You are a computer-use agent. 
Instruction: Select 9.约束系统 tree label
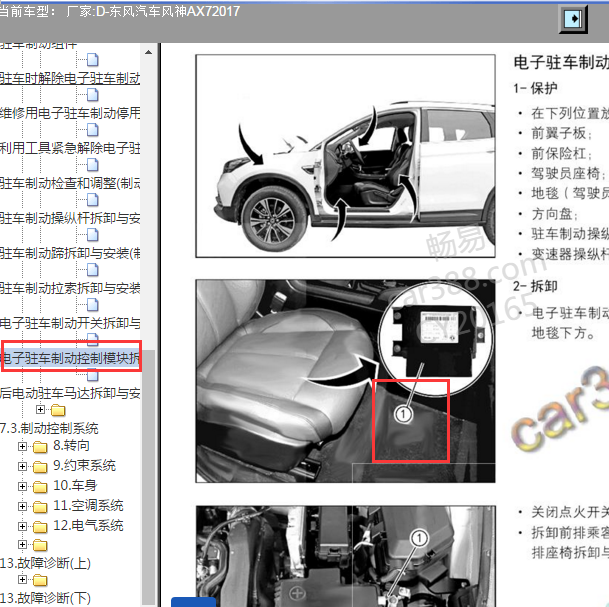pos(84,466)
